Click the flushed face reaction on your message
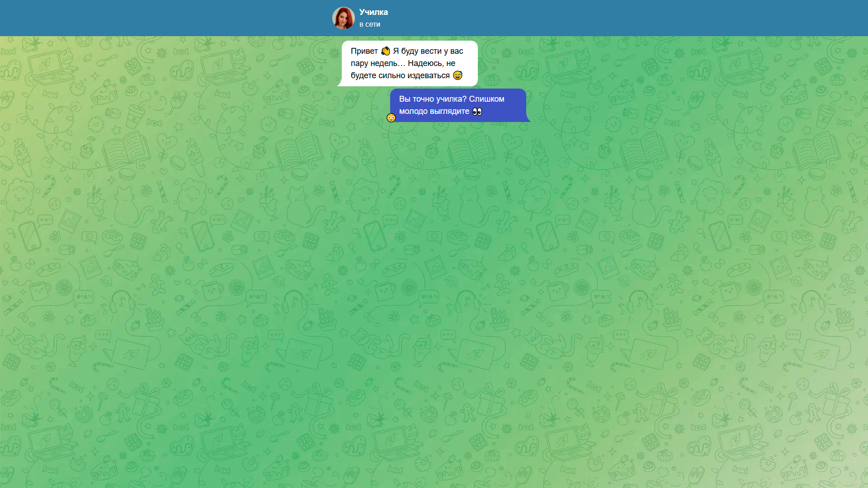Viewport: 868px width, 488px height. point(391,117)
